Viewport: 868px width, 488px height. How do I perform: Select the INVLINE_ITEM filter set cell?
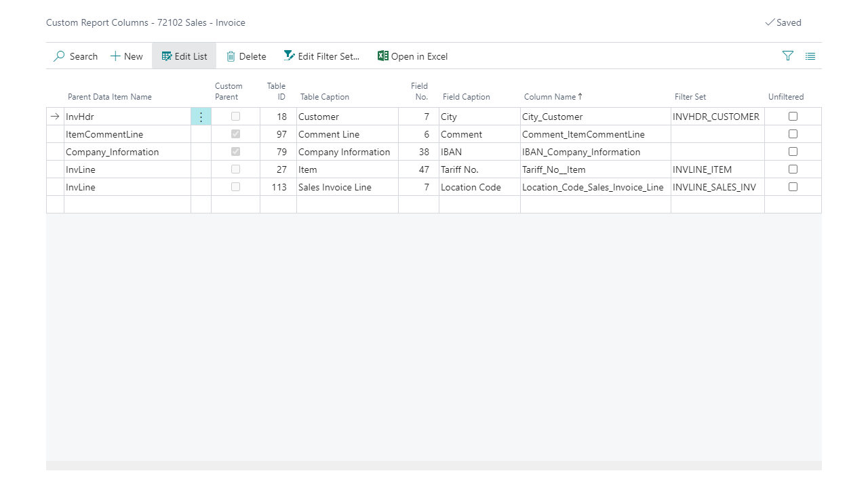703,169
